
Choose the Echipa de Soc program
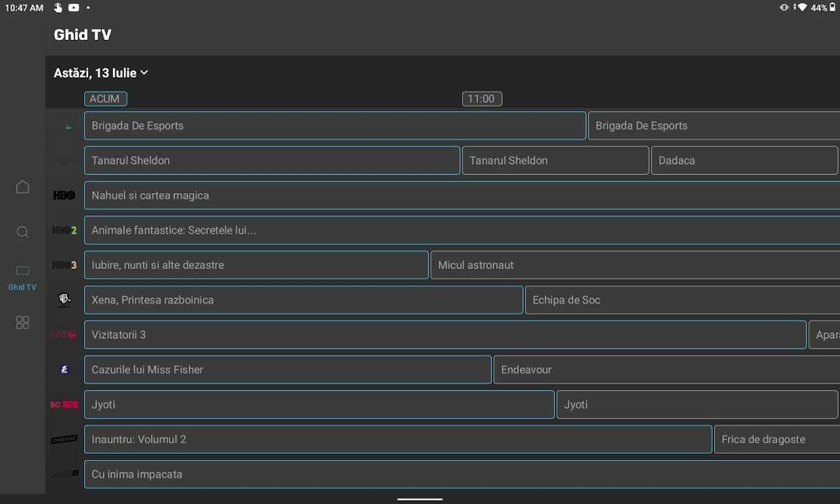coord(682,300)
